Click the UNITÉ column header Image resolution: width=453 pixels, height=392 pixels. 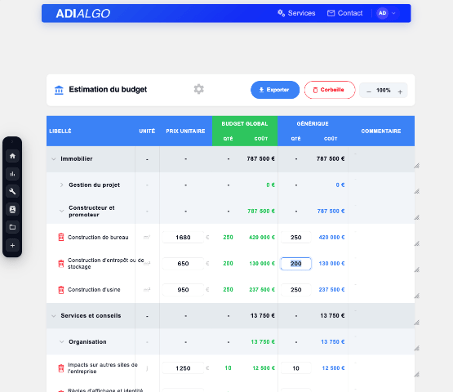(147, 131)
